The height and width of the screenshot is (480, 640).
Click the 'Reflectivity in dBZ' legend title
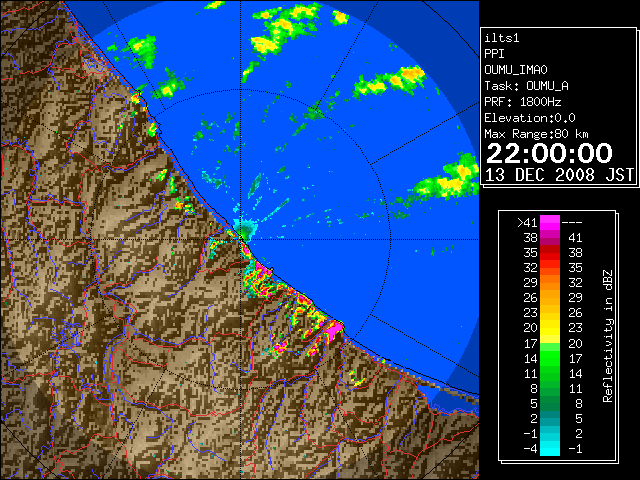(x=608, y=336)
